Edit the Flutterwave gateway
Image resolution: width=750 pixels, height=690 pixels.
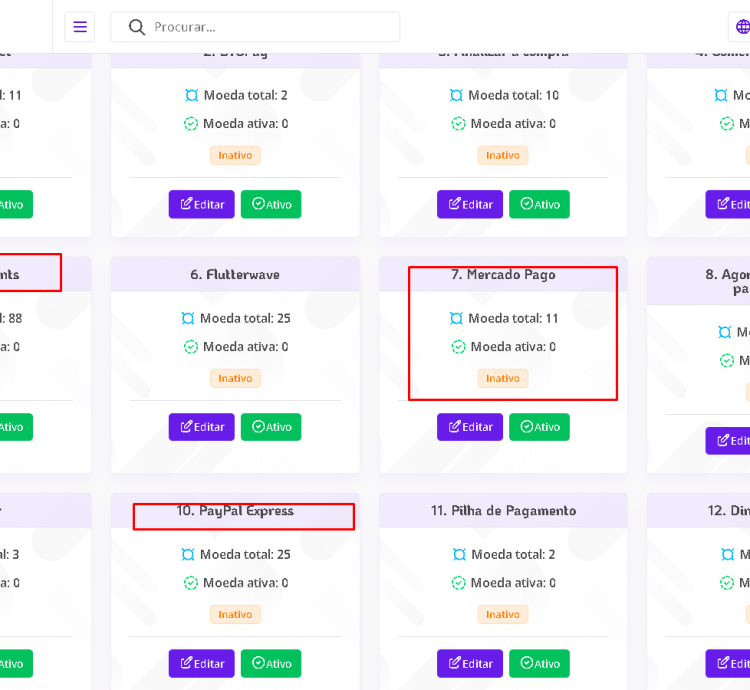coord(202,427)
